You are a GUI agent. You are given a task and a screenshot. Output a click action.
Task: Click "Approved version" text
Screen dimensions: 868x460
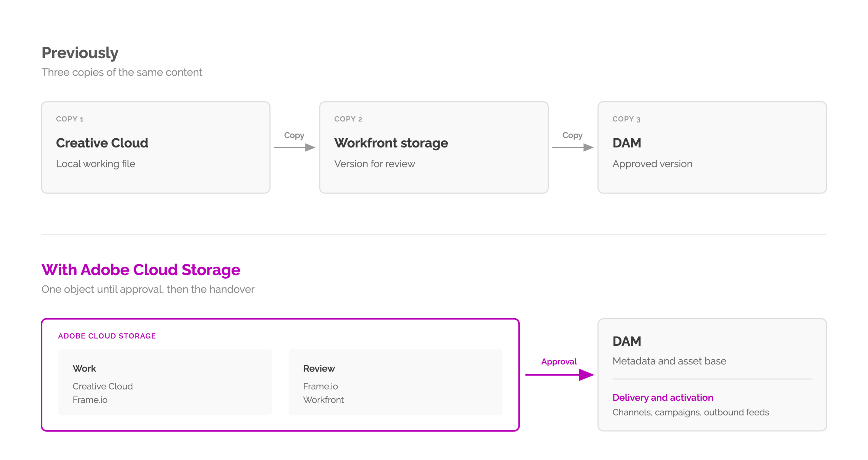[652, 164]
